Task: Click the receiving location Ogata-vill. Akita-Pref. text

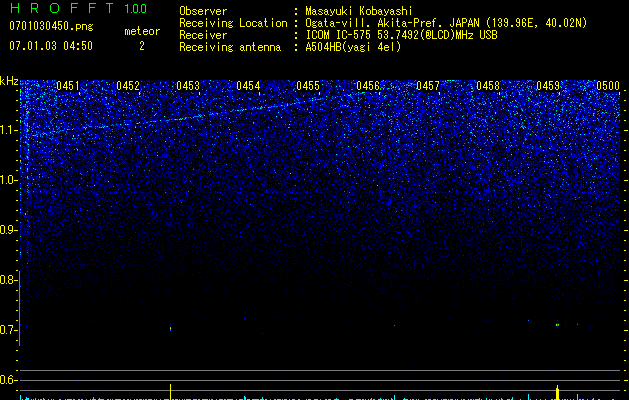Action: click(x=446, y=23)
